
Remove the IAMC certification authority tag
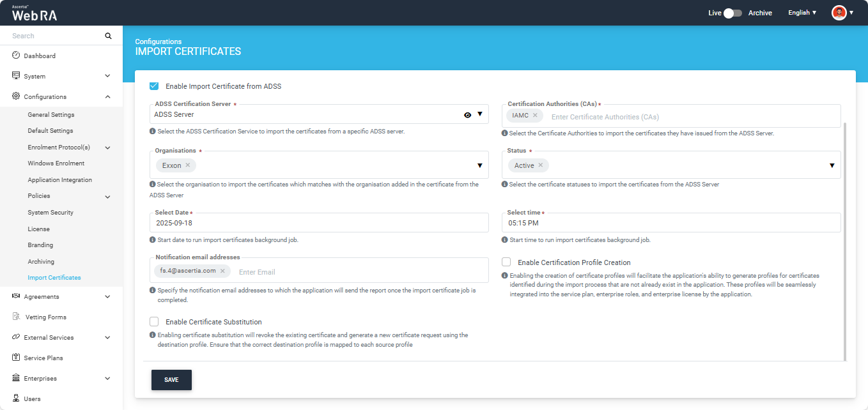click(x=535, y=116)
